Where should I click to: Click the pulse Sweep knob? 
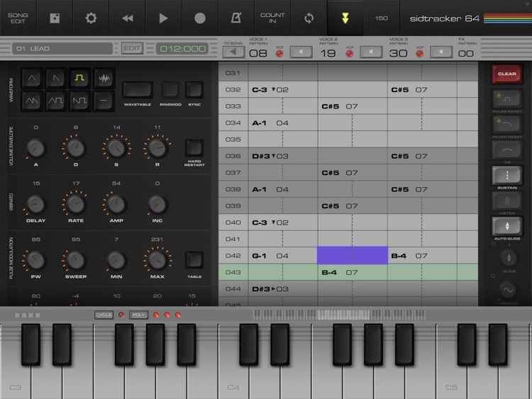coord(76,260)
